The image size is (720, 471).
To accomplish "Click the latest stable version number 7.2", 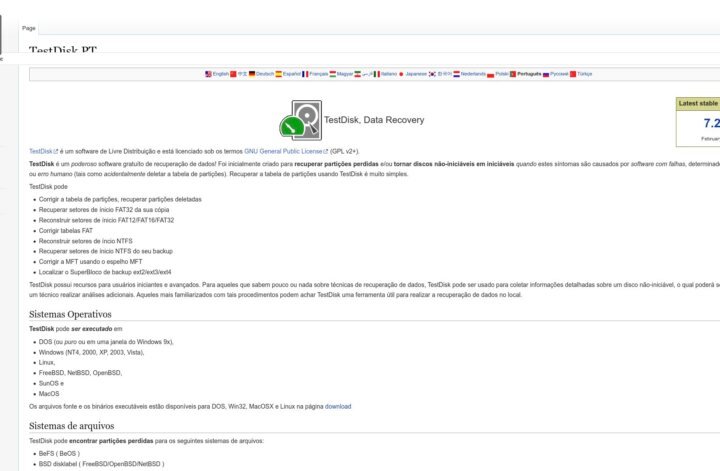I will tap(711, 123).
